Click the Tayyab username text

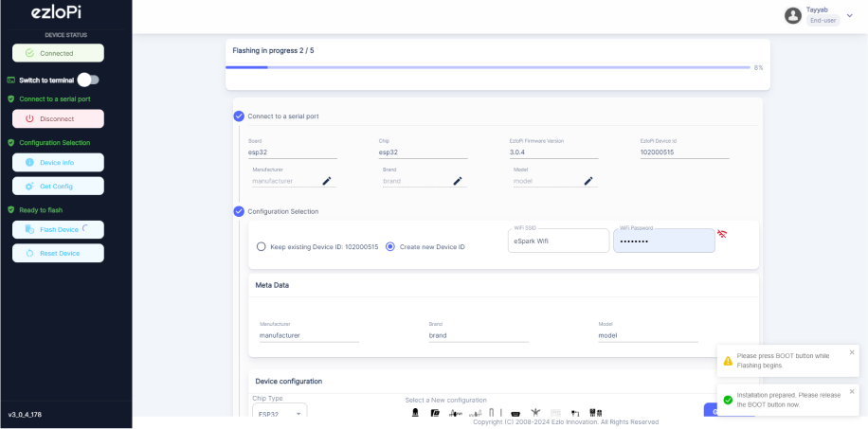tap(817, 9)
